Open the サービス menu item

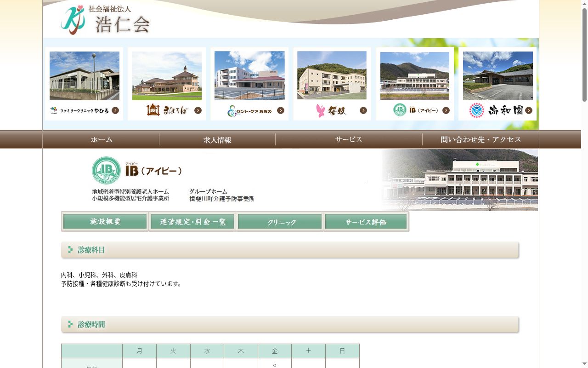(x=349, y=139)
